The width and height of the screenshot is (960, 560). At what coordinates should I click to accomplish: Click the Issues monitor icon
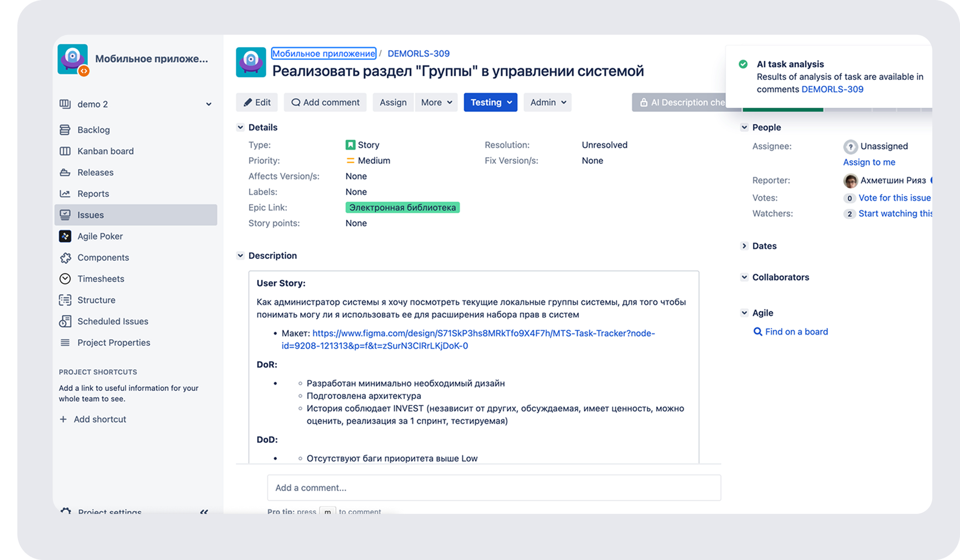click(65, 215)
